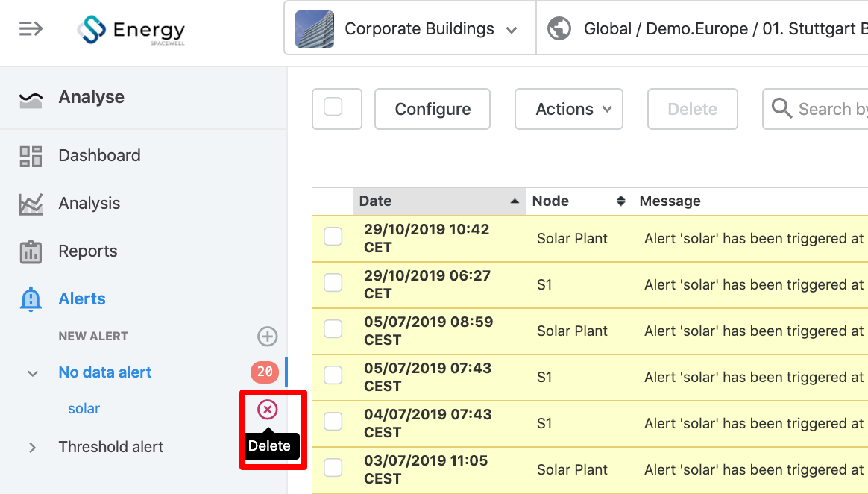Open Analysis in the sidebar

pyautogui.click(x=89, y=203)
